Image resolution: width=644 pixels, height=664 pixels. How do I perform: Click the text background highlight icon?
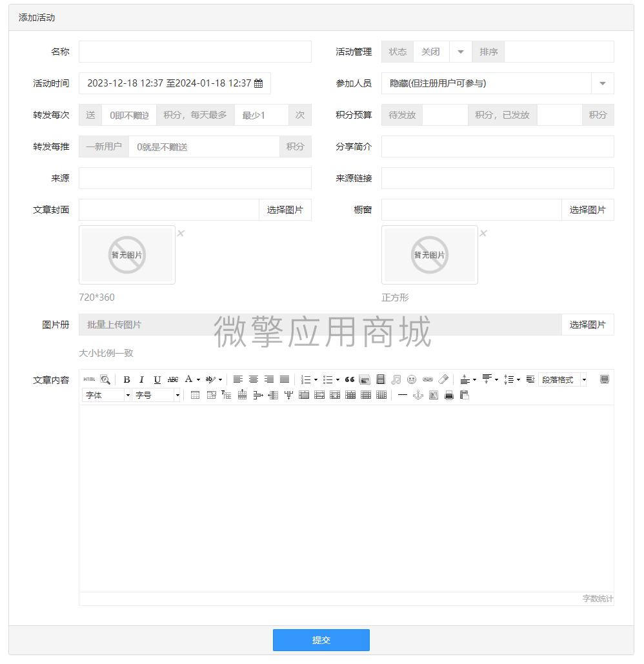click(210, 379)
